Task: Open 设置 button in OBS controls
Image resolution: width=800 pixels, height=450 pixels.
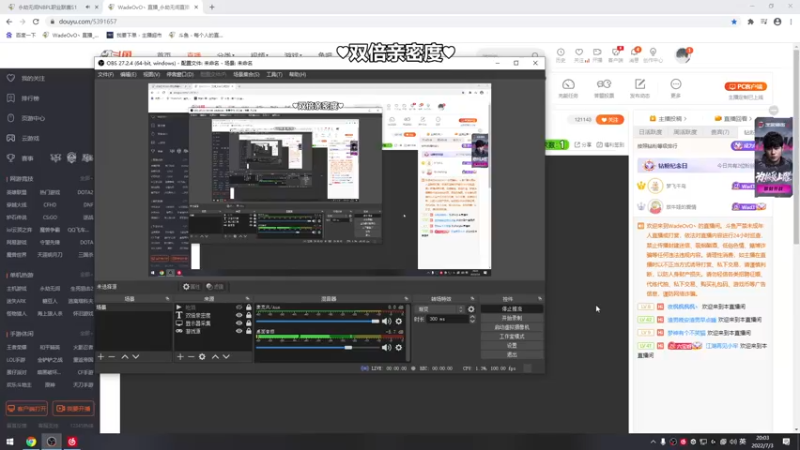Action: tap(512, 345)
